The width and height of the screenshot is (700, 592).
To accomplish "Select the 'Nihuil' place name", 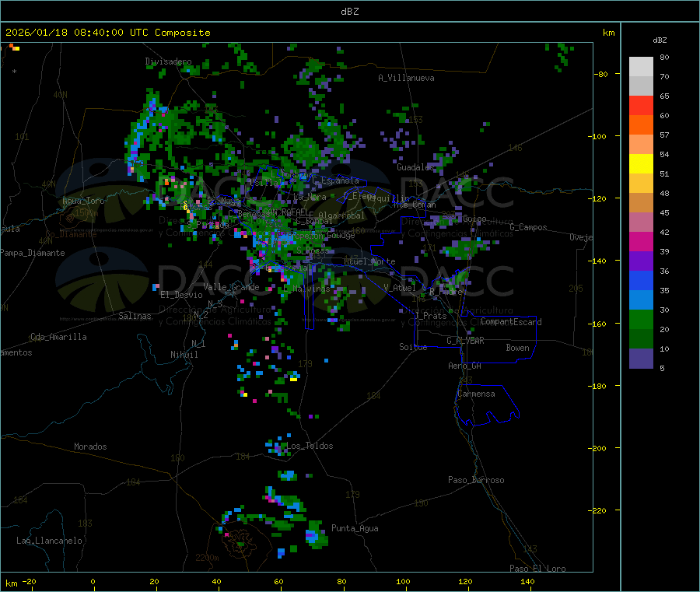I will click(184, 355).
